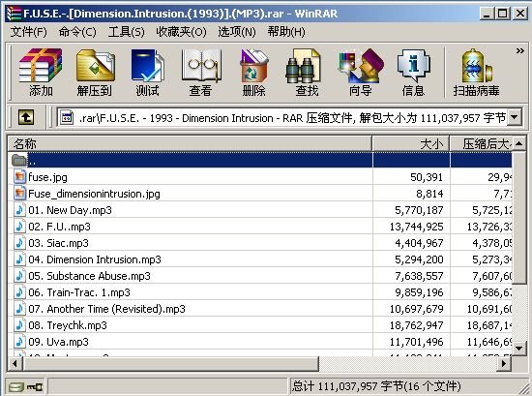The width and height of the screenshot is (532, 396).
Task: Select file name 04. Dimension Intrusion.mp3
Action: [95, 259]
